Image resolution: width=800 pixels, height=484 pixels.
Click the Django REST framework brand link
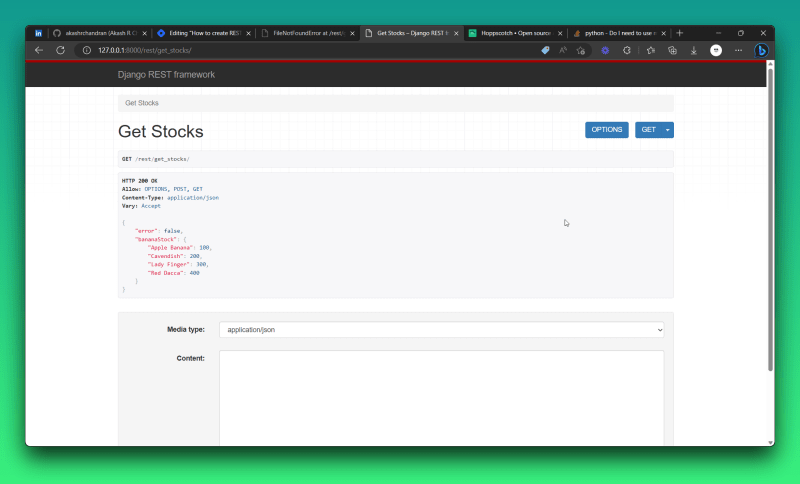coord(166,74)
